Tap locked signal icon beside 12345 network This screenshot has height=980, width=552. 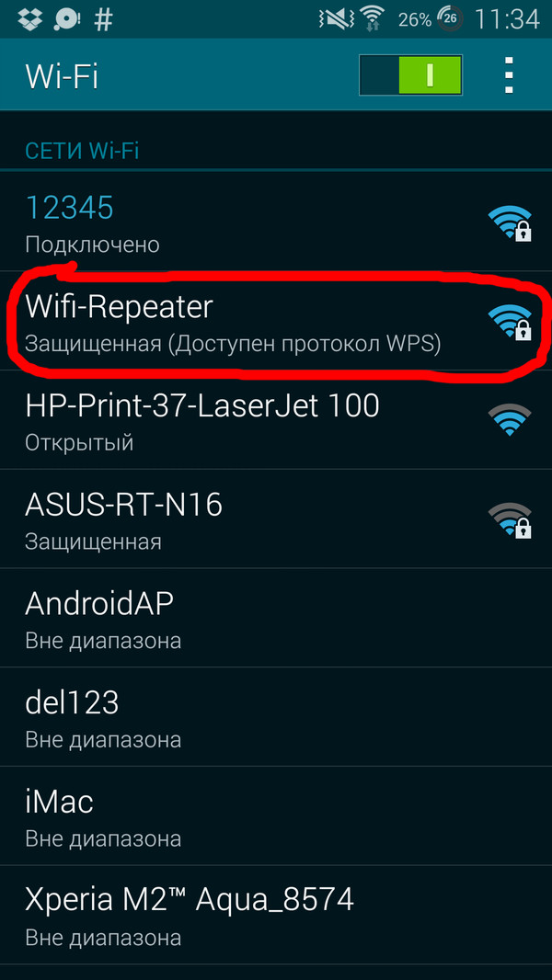(510, 223)
